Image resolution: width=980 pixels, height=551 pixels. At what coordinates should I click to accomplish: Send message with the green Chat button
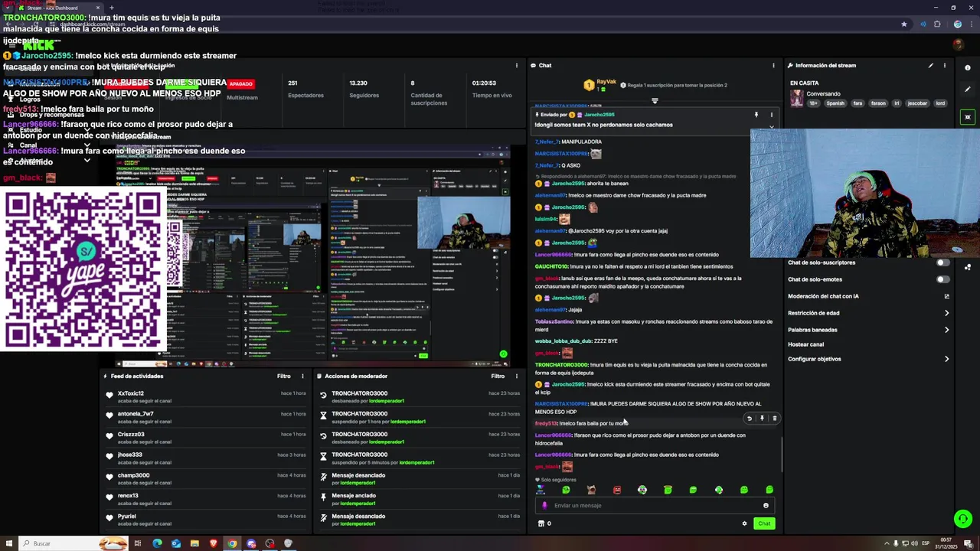(764, 523)
